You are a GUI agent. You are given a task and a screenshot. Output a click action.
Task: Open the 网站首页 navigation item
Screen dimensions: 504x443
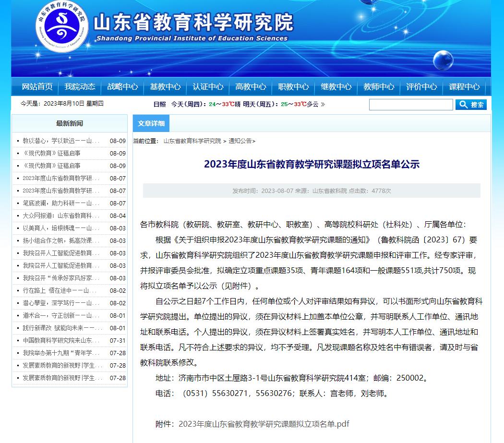click(37, 86)
